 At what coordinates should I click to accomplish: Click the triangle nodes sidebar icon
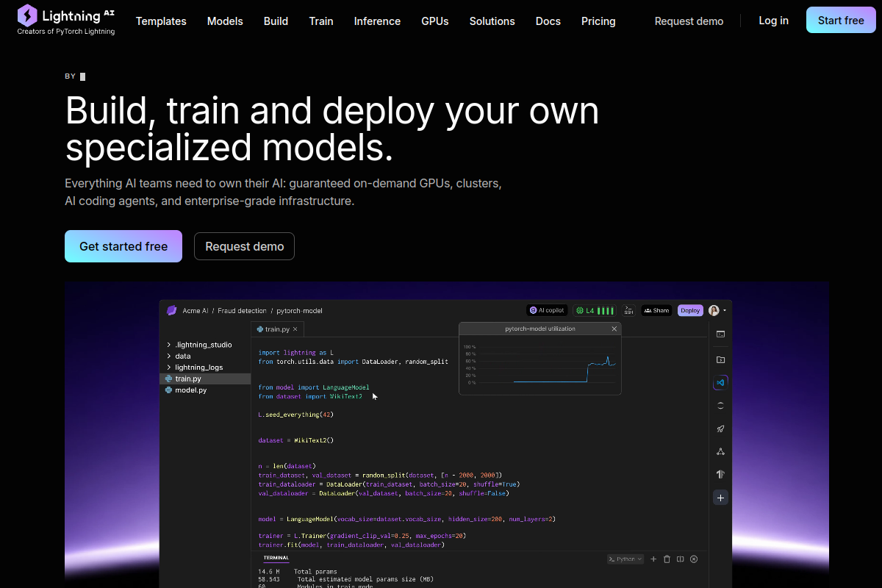pos(720,451)
